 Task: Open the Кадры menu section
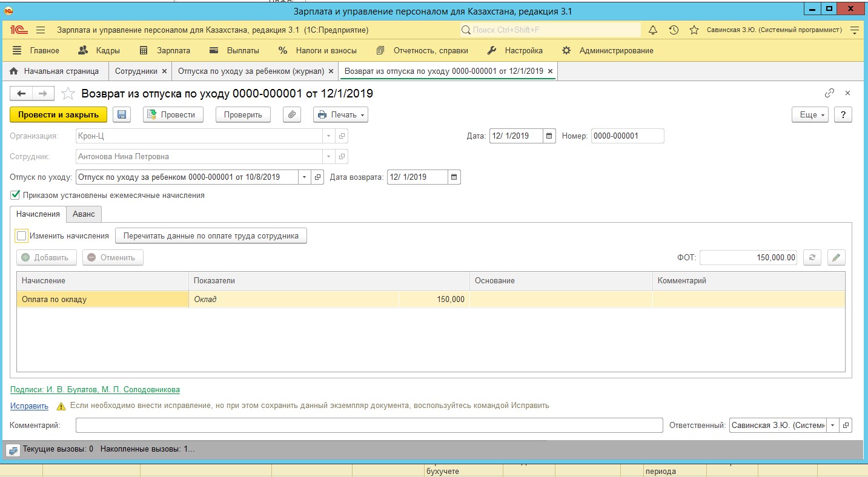[99, 50]
